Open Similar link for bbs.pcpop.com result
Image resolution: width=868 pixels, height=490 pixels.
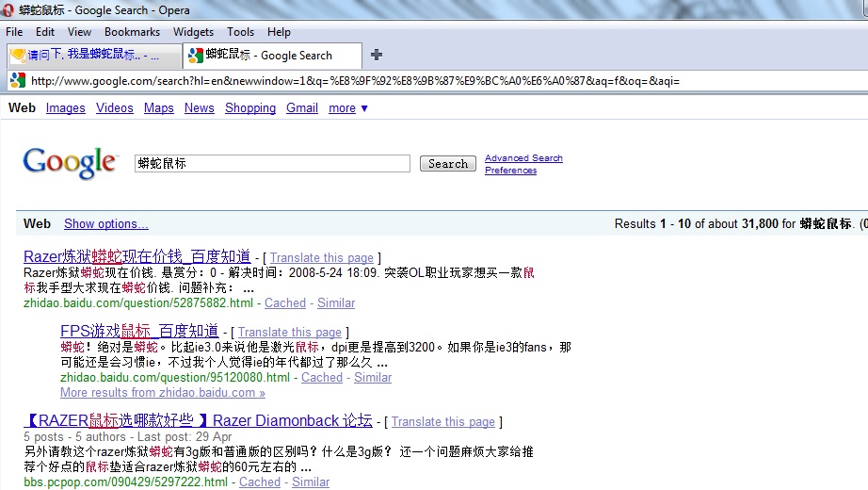[311, 482]
